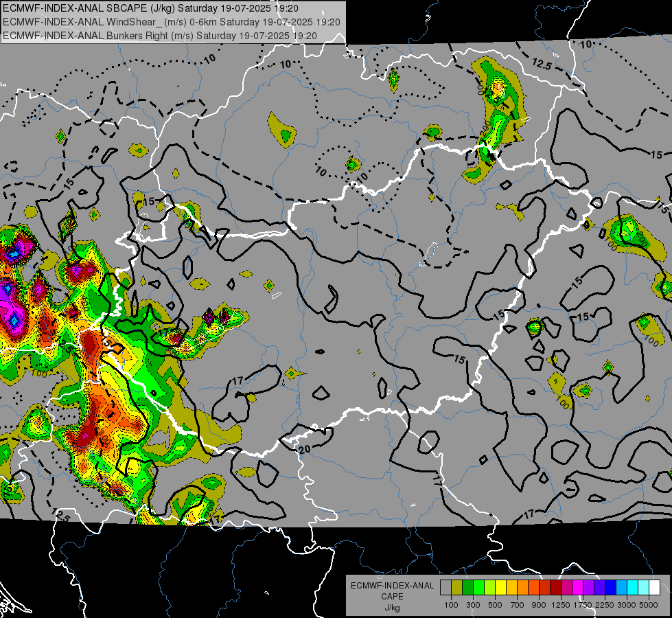The width and height of the screenshot is (672, 618).
Task: Click the ECMWF-INDEX-ANAL legend title
Action: tap(393, 586)
